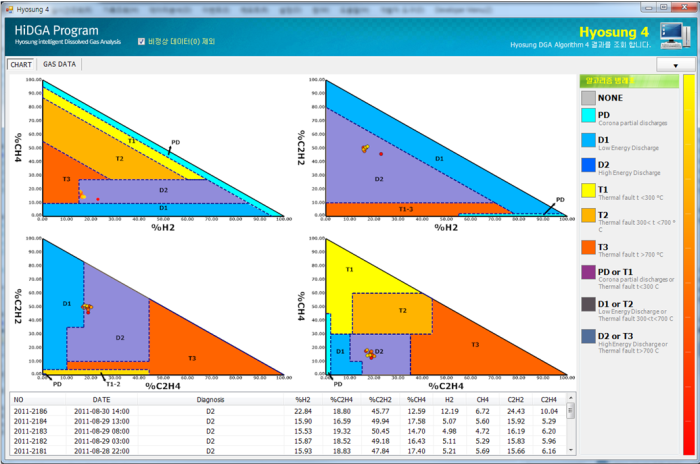This screenshot has width=700, height=464.
Task: Open the dropdown at the top right
Action: coord(675,65)
